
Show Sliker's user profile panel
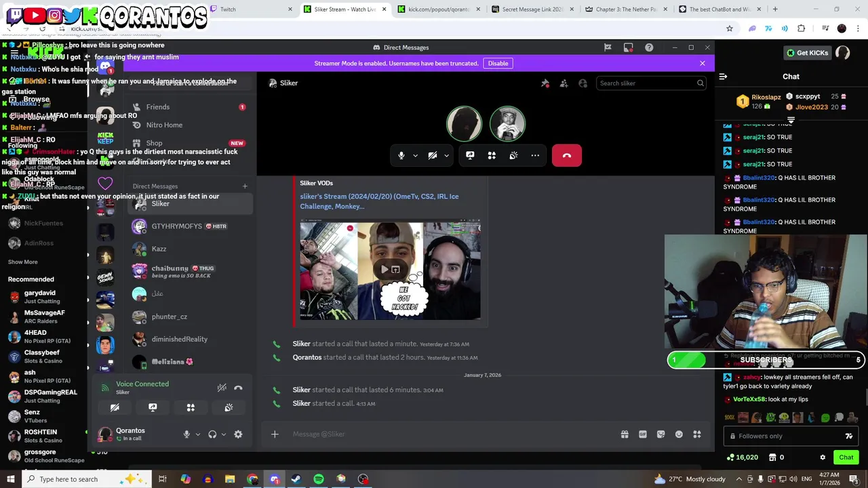click(583, 83)
